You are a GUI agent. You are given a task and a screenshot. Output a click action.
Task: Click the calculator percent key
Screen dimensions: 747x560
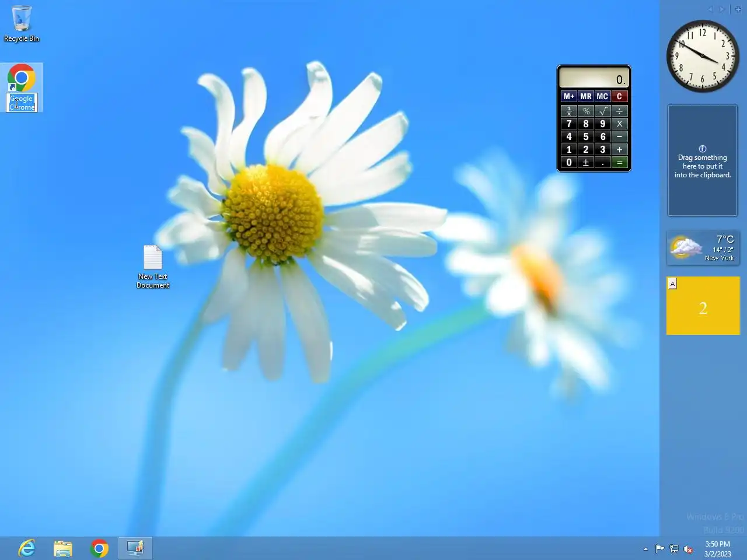coord(586,111)
